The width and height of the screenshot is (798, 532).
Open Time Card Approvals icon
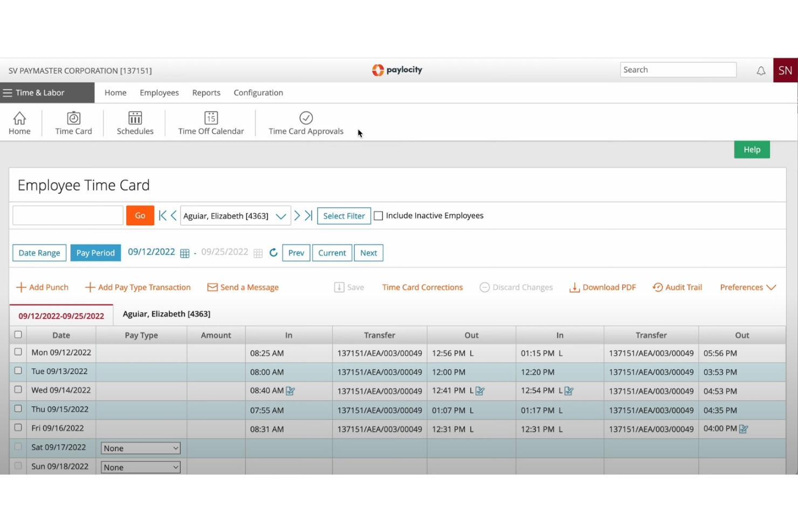[x=306, y=123]
